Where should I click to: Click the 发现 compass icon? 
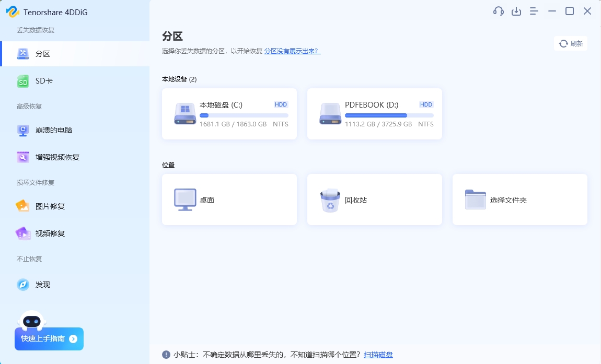(23, 285)
